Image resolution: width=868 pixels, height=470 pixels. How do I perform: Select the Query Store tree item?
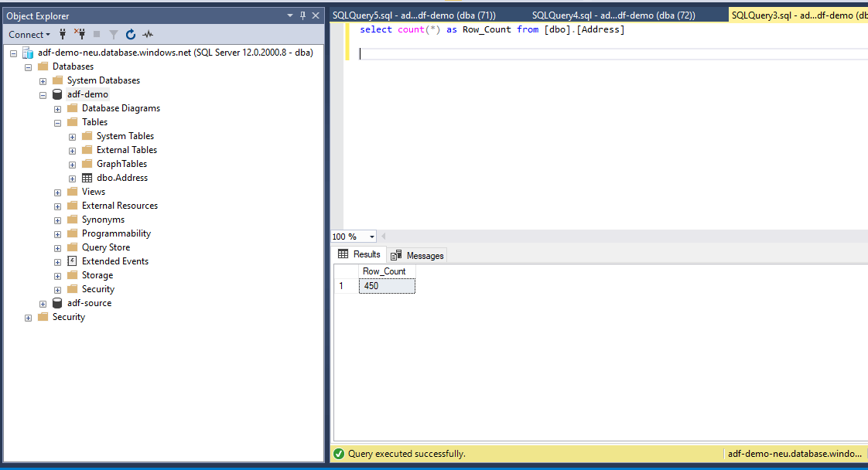[106, 247]
